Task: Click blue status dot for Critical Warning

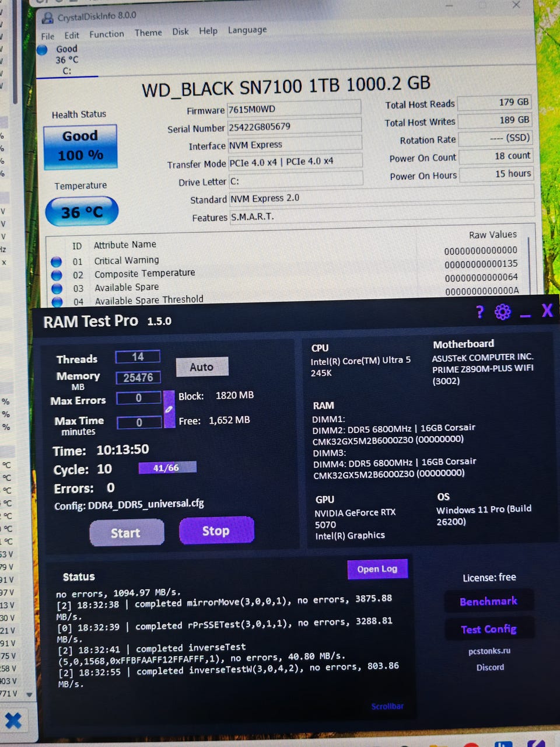Action: [56, 261]
